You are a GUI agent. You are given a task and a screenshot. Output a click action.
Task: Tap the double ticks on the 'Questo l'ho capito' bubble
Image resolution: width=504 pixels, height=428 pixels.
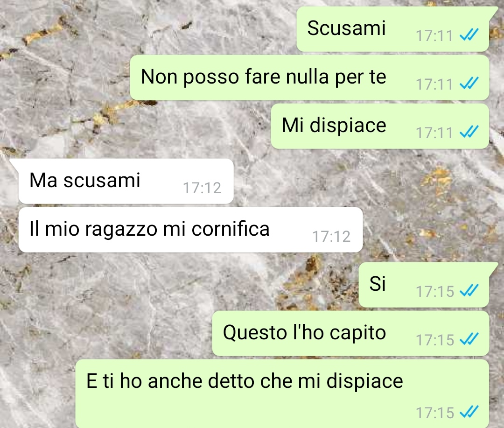469,339
